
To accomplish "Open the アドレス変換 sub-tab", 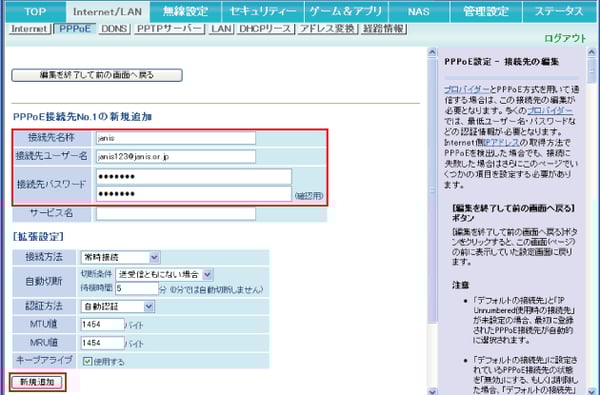I will pos(327,29).
